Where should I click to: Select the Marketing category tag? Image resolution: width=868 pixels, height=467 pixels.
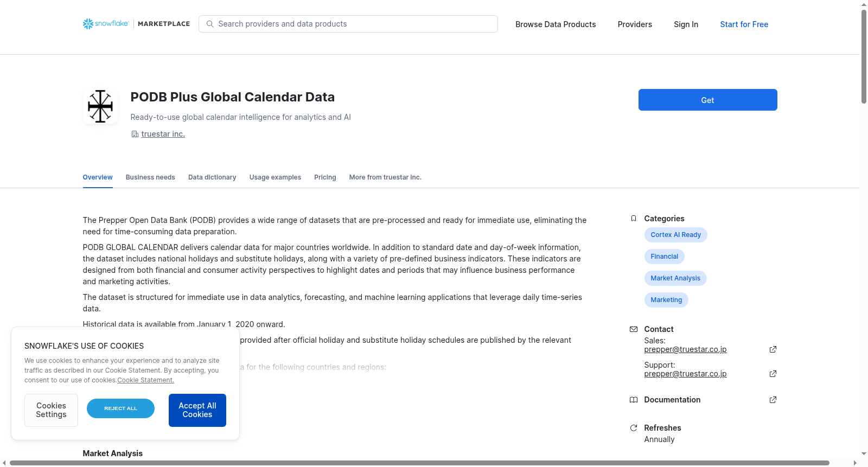coord(666,300)
